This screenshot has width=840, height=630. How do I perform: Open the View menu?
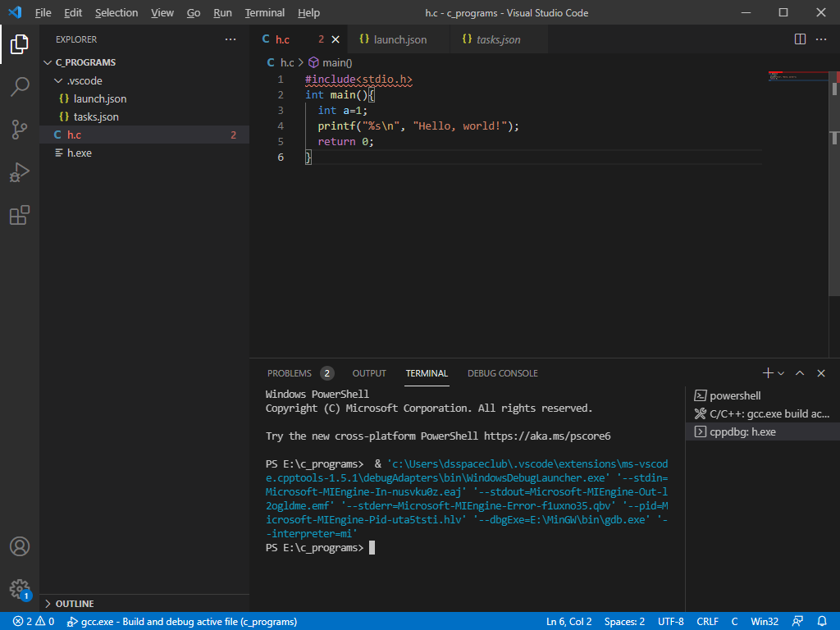pyautogui.click(x=162, y=12)
